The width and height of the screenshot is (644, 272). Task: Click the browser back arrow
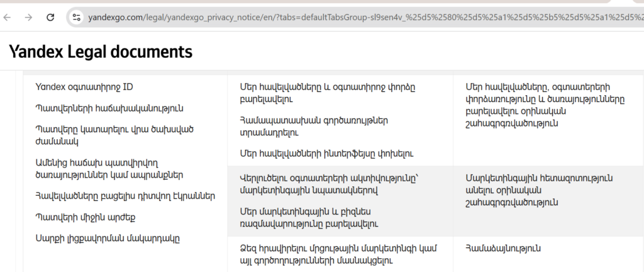point(8,17)
